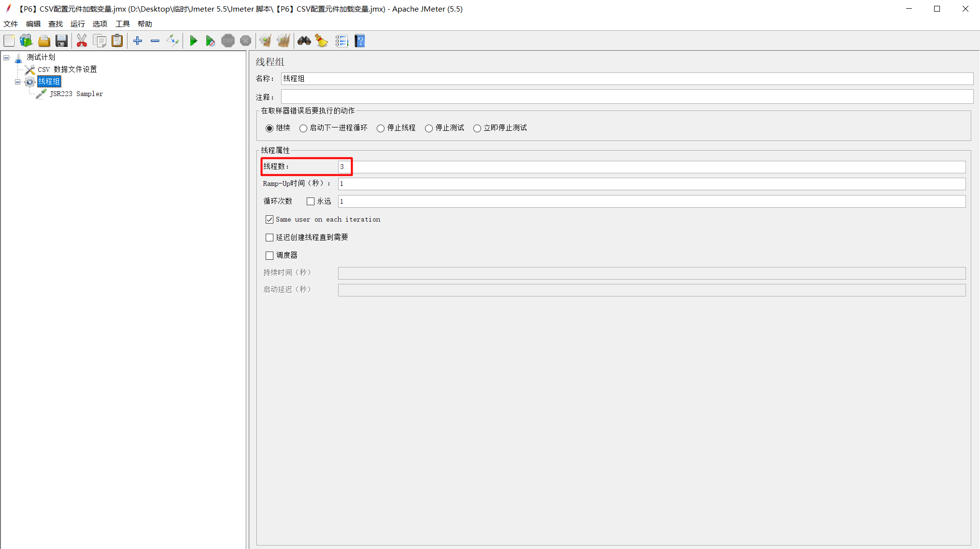Open the Function helper list icon
The image size is (980, 549).
pos(341,41)
